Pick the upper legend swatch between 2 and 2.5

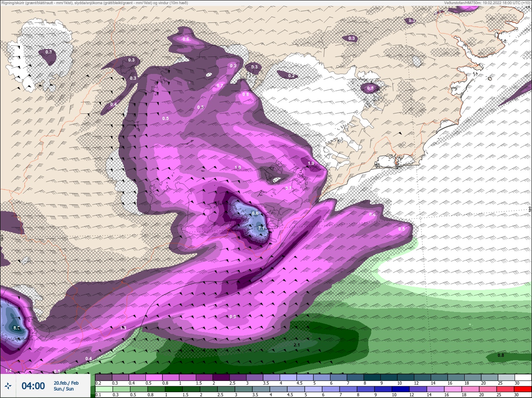(x=222, y=377)
